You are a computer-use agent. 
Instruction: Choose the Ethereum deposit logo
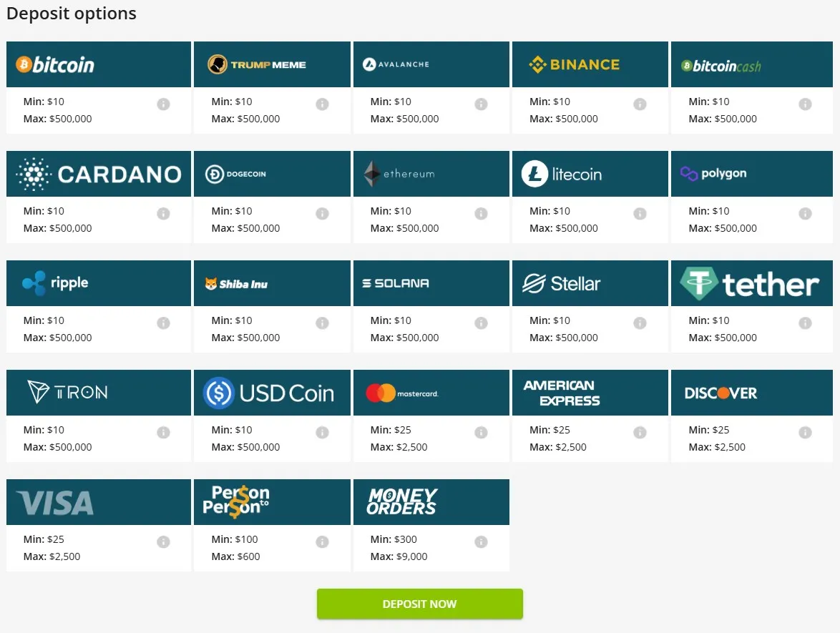coord(400,174)
